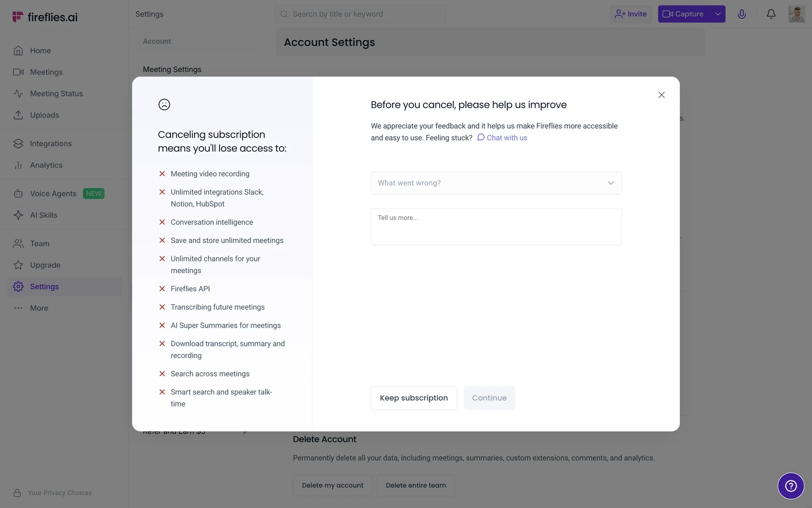Click the X icon beside Fireflies API
Screen dimensions: 812x508
click(162, 289)
